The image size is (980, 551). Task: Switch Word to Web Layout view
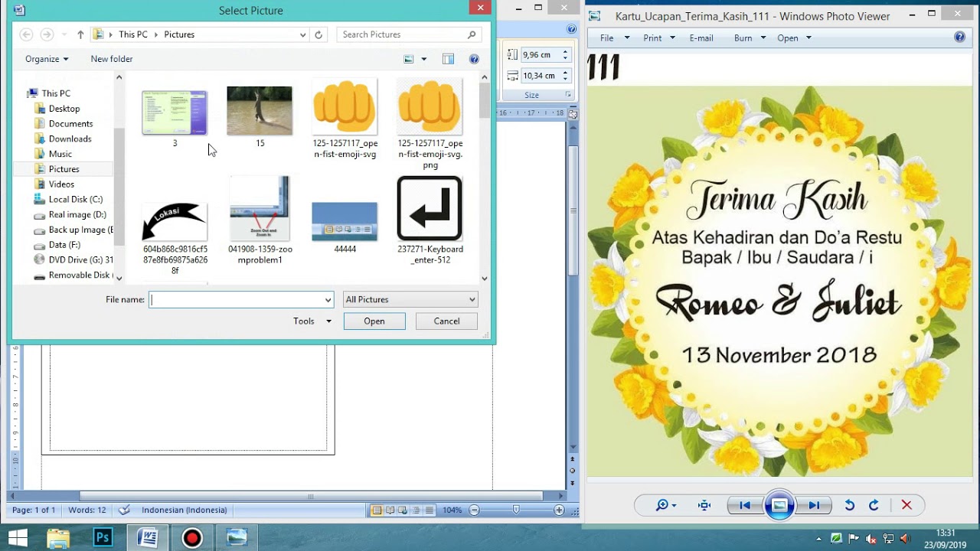(403, 510)
